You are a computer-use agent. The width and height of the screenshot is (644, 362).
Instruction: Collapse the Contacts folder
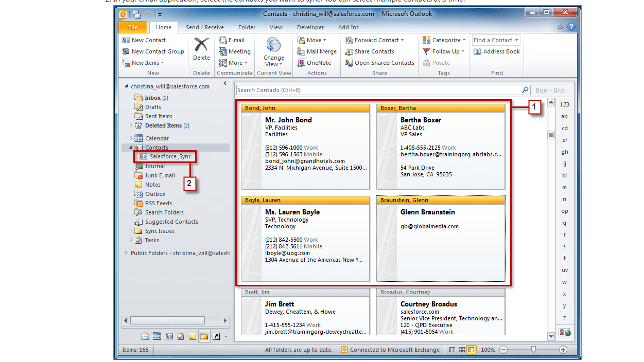click(x=131, y=148)
